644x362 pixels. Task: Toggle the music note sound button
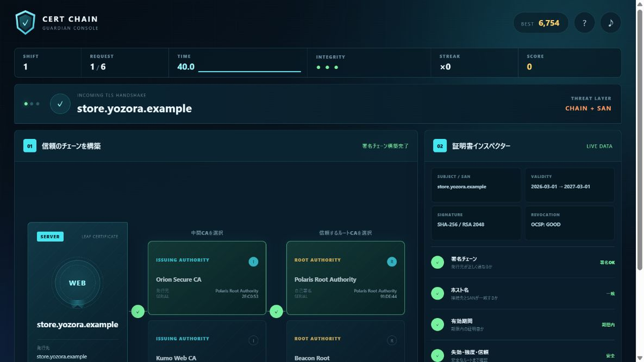point(611,23)
